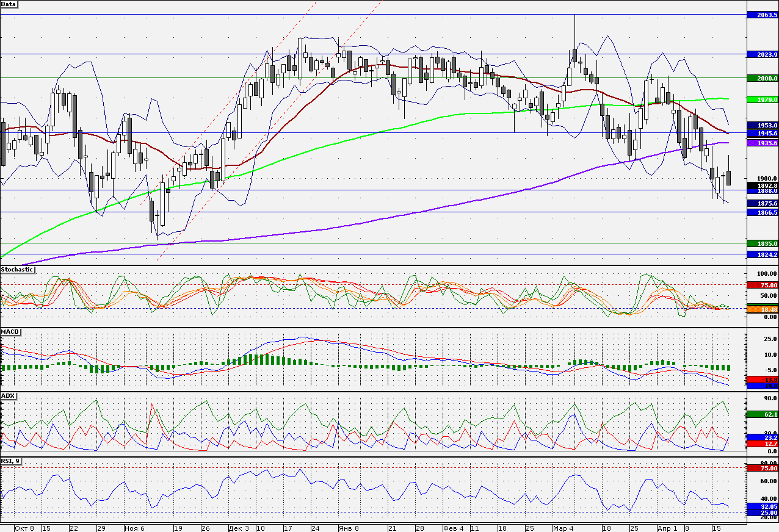Click the 25.00 RSI level tag
Screen dimensions: 779x532
[x=763, y=512]
